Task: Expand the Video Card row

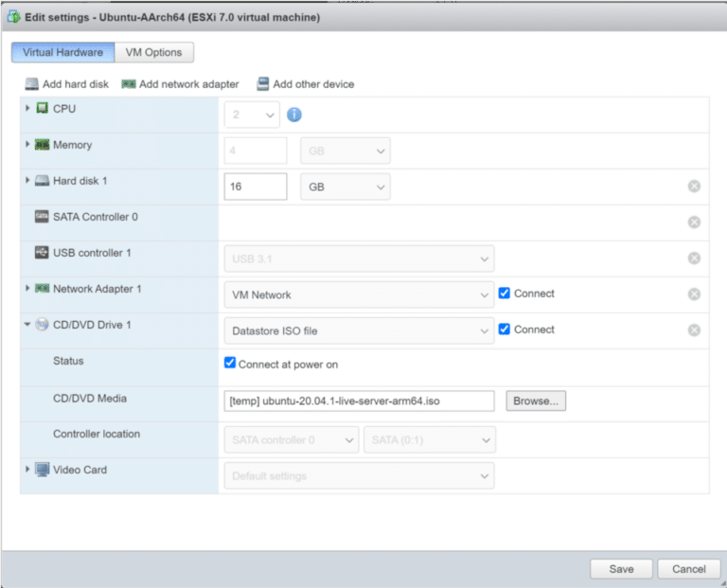Action: 27,470
